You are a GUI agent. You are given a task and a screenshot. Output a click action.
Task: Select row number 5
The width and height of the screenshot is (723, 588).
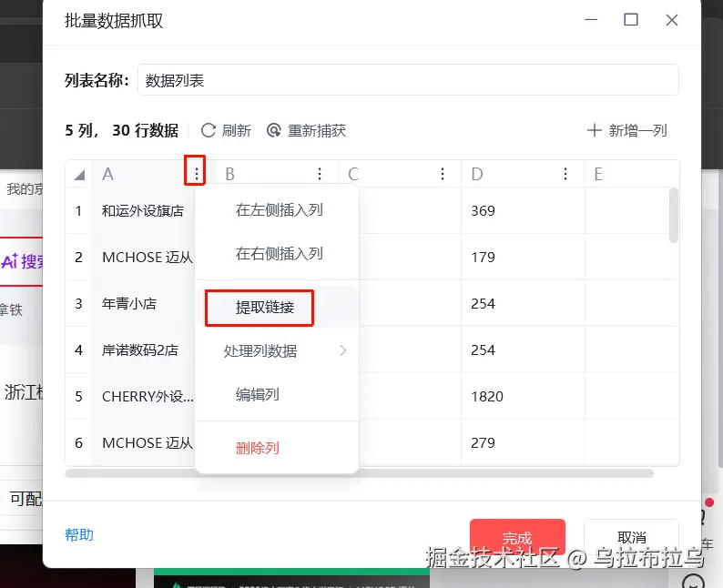click(x=79, y=396)
